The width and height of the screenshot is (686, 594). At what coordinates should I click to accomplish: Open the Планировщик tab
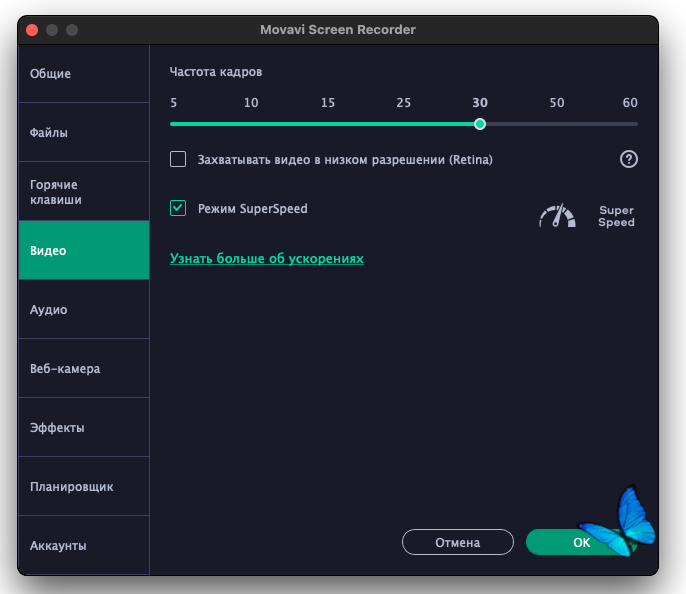(x=84, y=486)
